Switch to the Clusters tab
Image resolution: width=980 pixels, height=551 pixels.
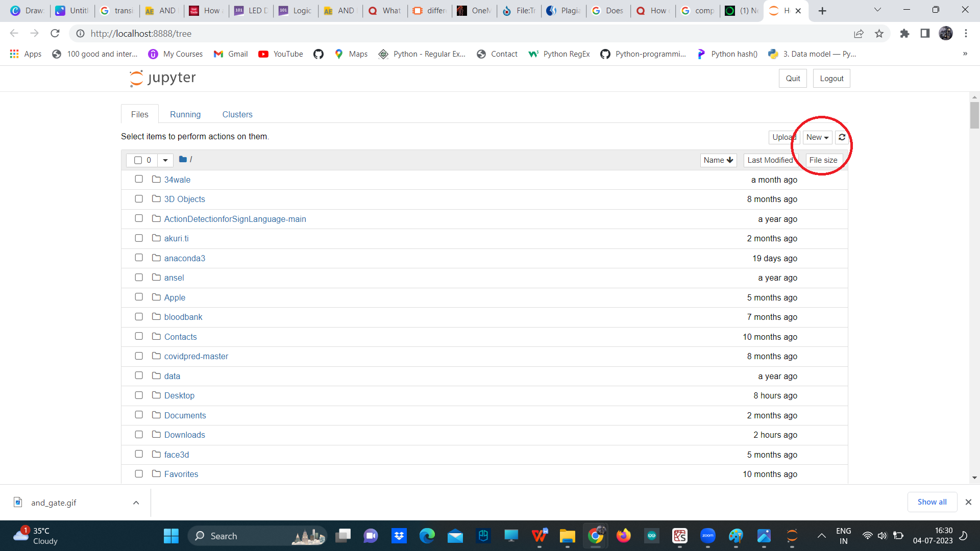237,114
